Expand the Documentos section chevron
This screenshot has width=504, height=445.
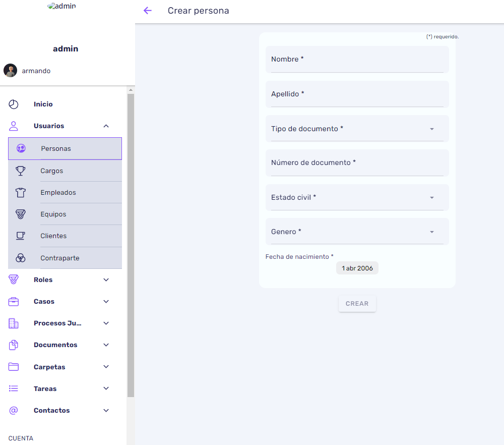click(106, 345)
